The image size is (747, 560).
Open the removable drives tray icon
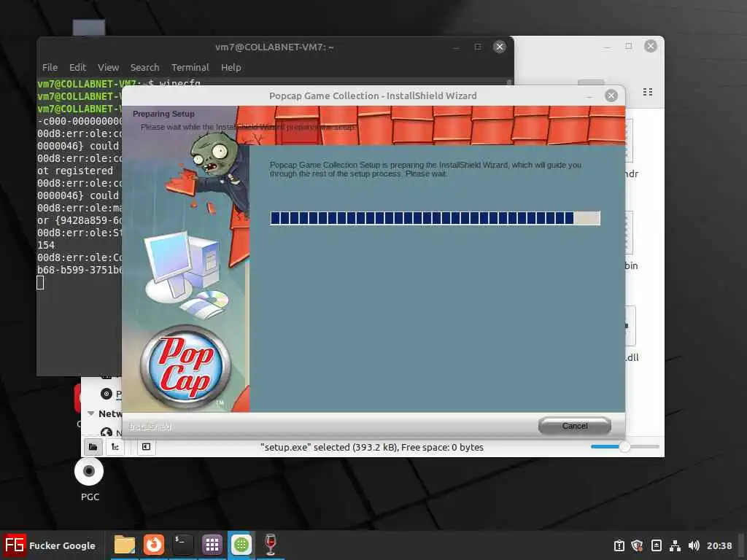click(x=657, y=545)
